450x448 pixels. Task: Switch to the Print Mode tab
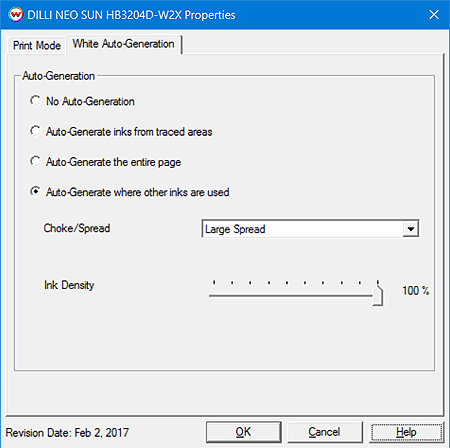(37, 45)
